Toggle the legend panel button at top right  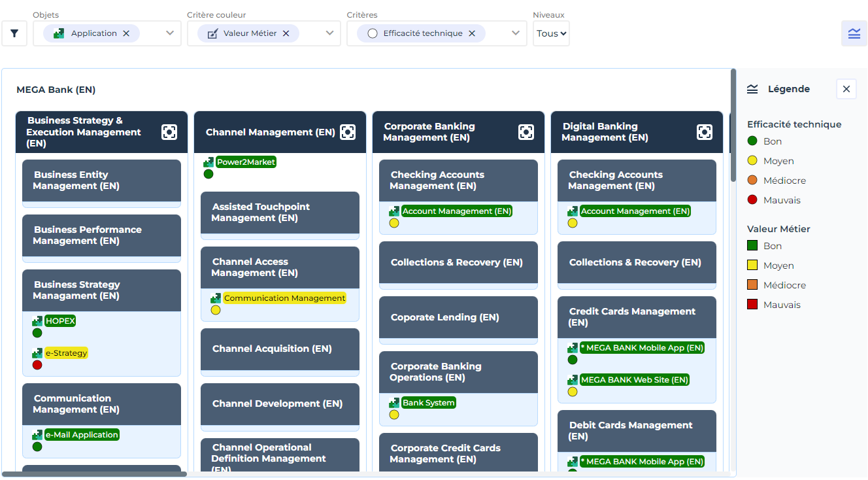[x=854, y=33]
